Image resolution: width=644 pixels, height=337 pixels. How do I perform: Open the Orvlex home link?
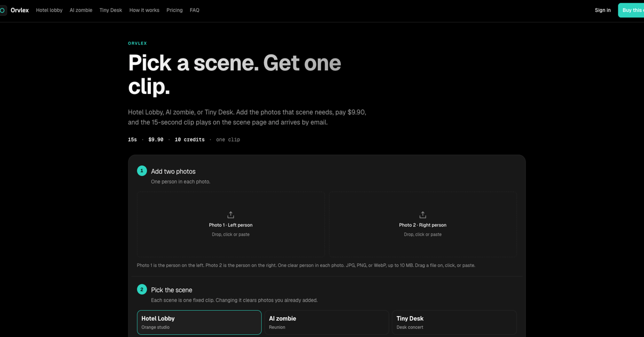pos(14,10)
